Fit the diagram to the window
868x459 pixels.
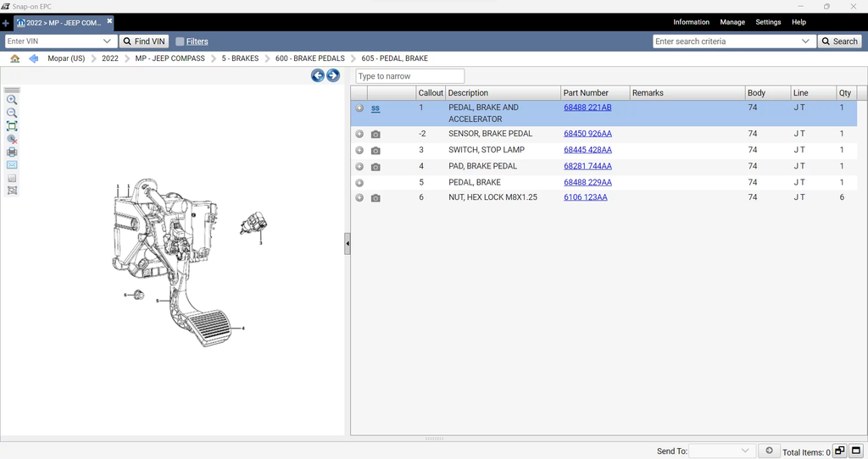(x=12, y=126)
